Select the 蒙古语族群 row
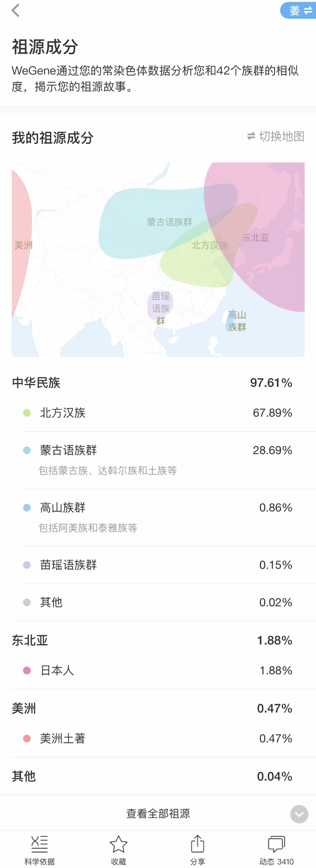Image resolution: width=316 pixels, height=868 pixels. 158,460
